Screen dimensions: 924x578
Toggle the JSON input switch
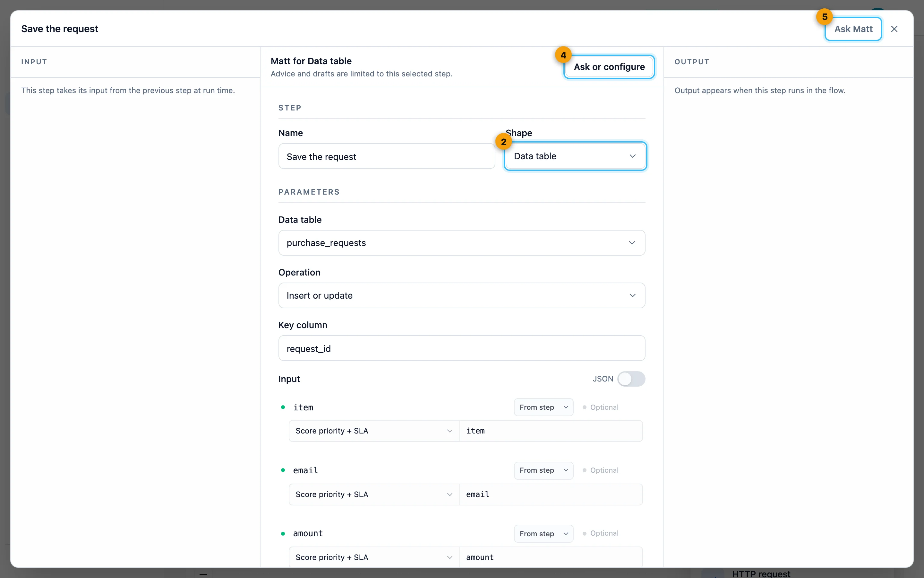coord(631,379)
